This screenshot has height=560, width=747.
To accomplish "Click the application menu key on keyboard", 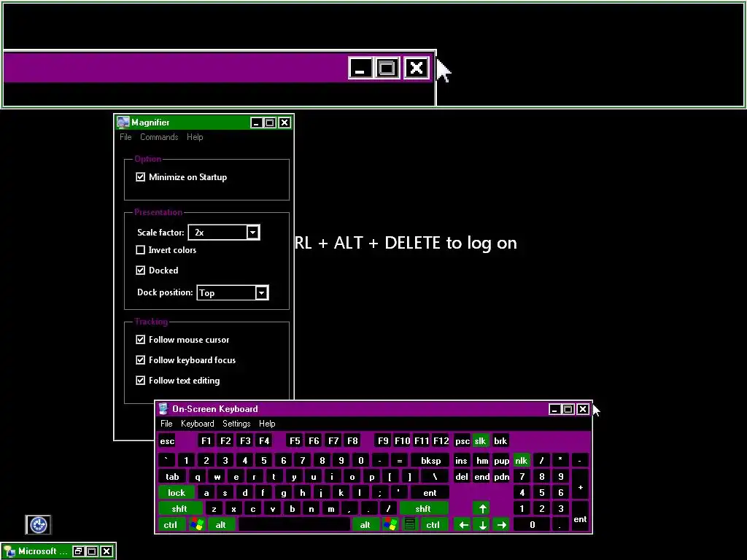I will (410, 525).
